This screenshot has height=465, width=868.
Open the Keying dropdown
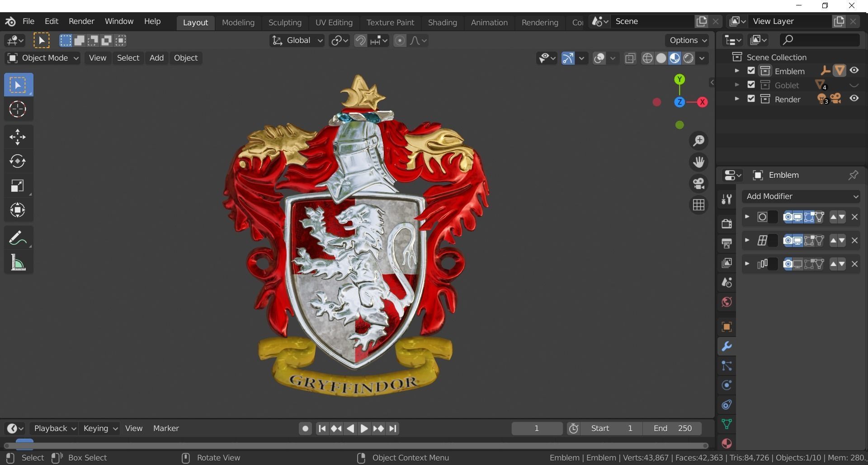click(x=100, y=428)
